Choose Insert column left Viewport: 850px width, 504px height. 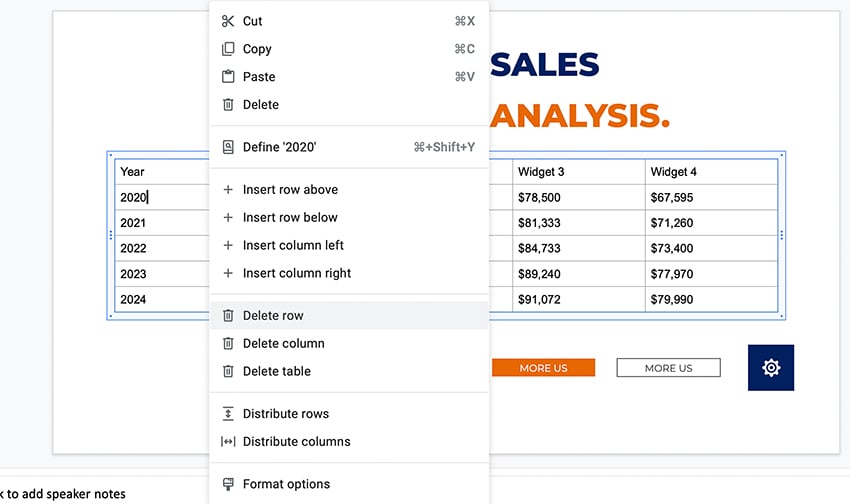293,246
